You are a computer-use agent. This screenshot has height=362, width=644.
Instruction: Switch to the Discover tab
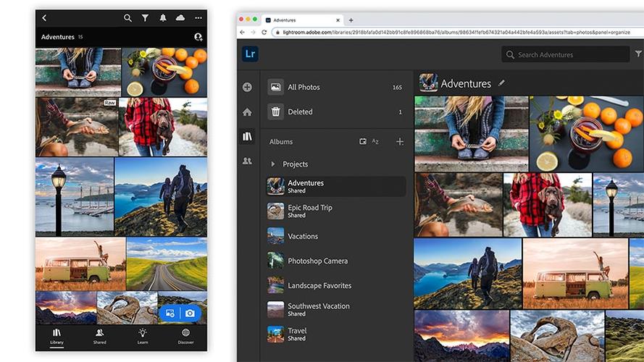point(185,336)
